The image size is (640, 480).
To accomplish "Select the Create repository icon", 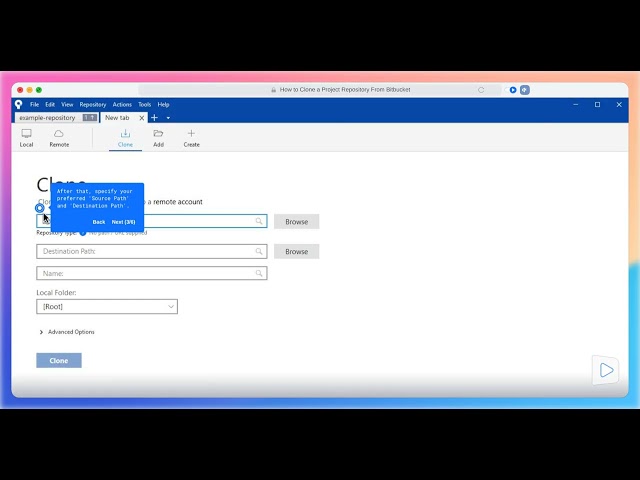I will point(191,138).
